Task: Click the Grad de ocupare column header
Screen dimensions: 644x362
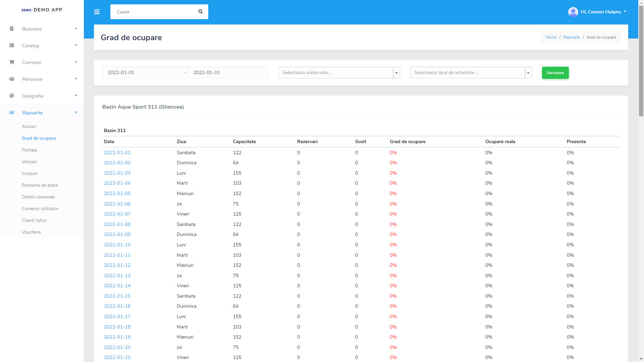Action: (x=408, y=141)
